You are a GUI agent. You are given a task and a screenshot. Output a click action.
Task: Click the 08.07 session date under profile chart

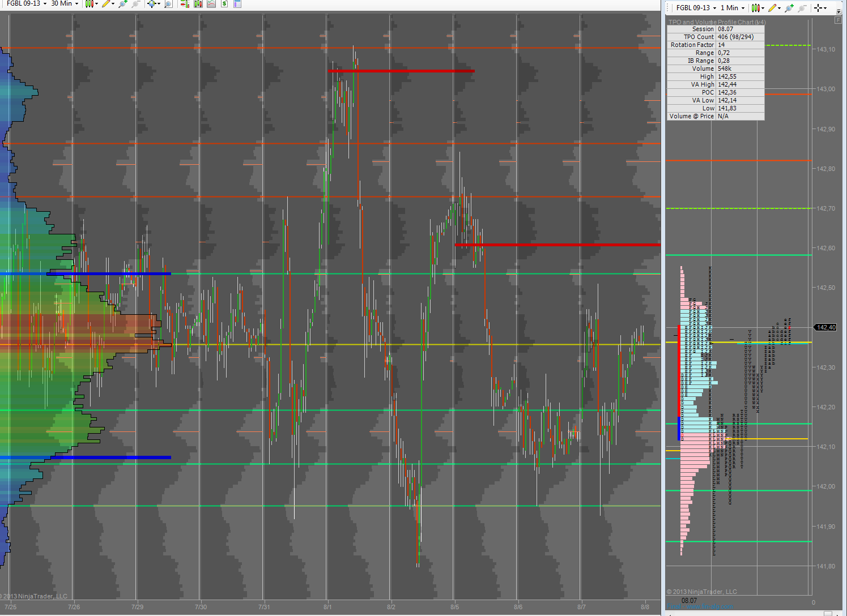689,601
